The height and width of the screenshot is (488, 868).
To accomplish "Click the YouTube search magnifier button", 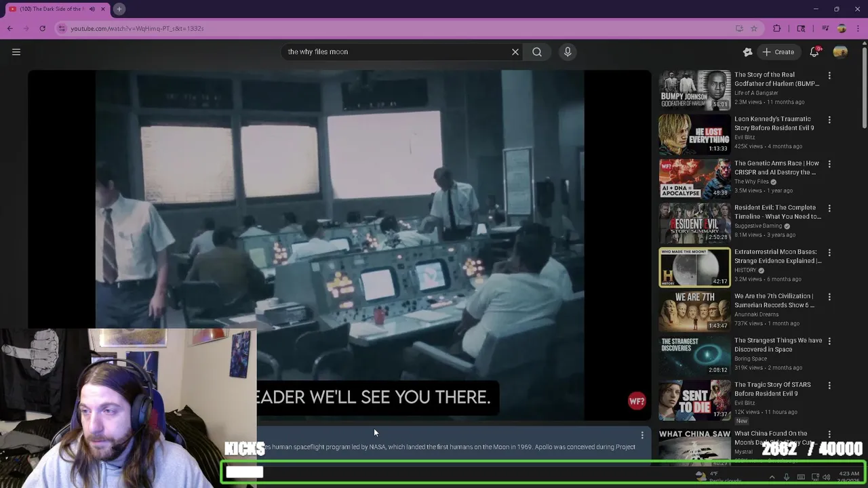I will click(x=537, y=52).
